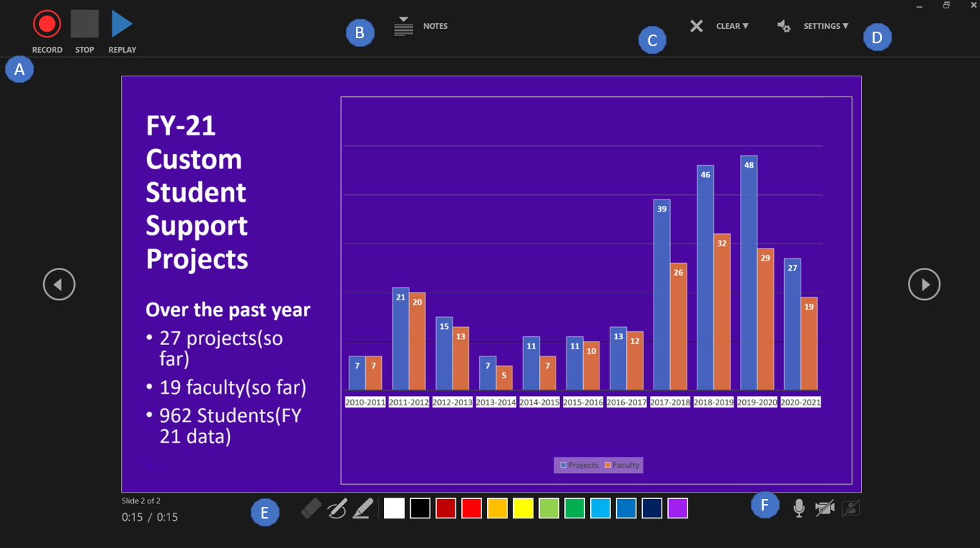Screen dimensions: 980x548
Task: Click the '2018-2019' axis label
Action: click(713, 403)
